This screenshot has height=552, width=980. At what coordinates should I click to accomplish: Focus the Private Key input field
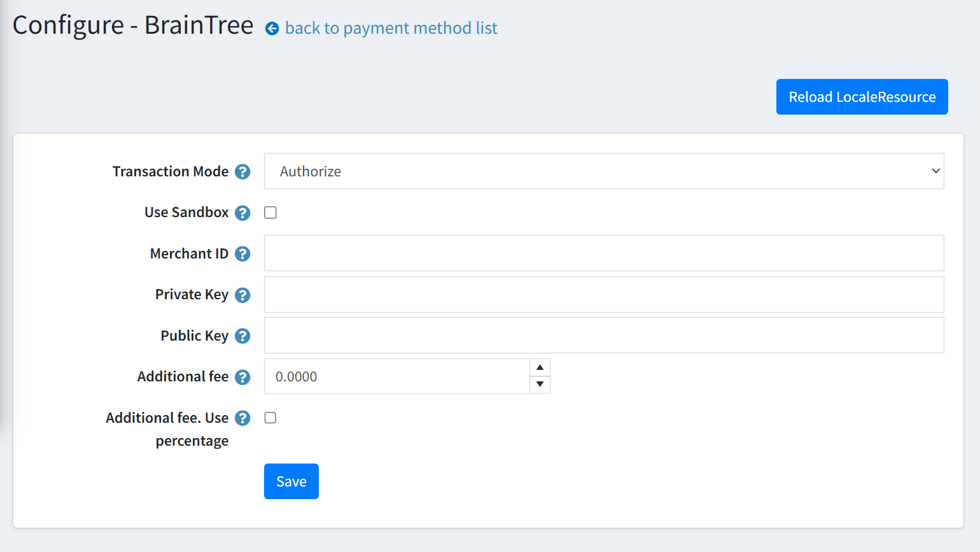[603, 294]
